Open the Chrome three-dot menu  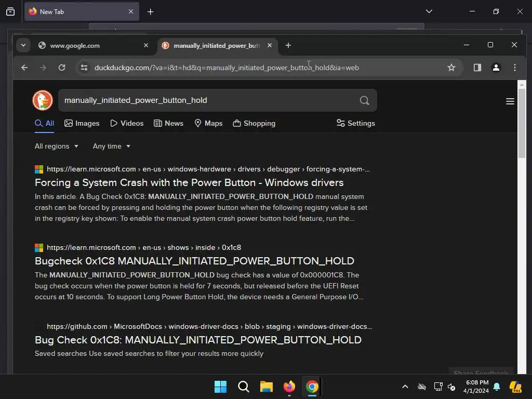[515, 68]
